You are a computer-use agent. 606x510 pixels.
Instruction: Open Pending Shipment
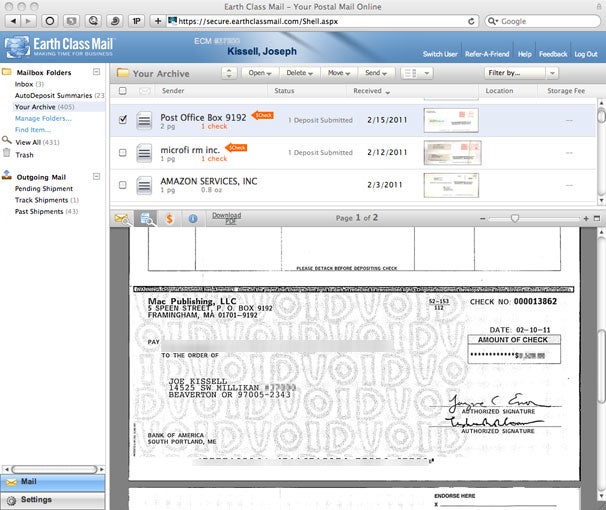coord(44,189)
